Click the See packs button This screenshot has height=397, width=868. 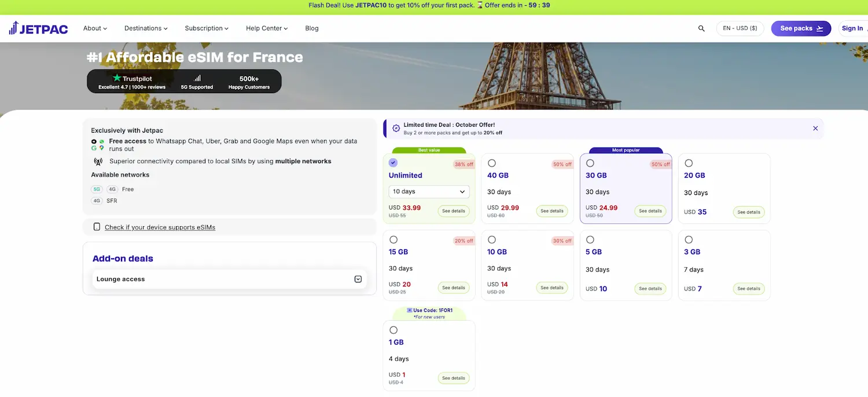[x=800, y=28]
